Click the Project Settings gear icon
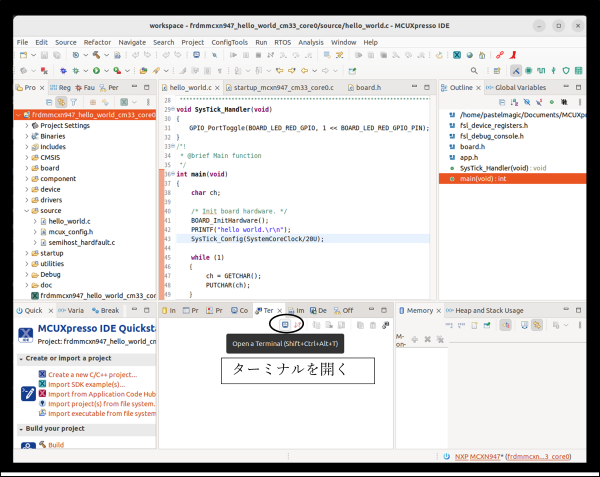The width and height of the screenshot is (600, 477). pyautogui.click(x=33, y=126)
